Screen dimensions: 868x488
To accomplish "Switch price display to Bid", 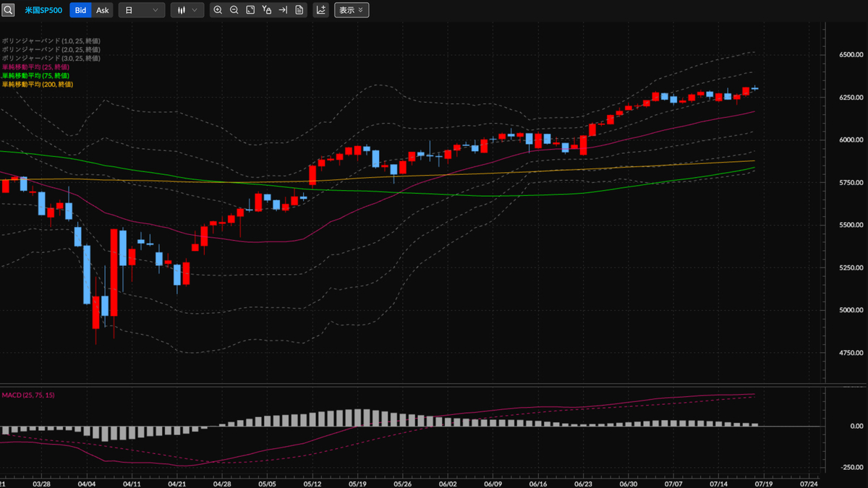I will pos(80,10).
